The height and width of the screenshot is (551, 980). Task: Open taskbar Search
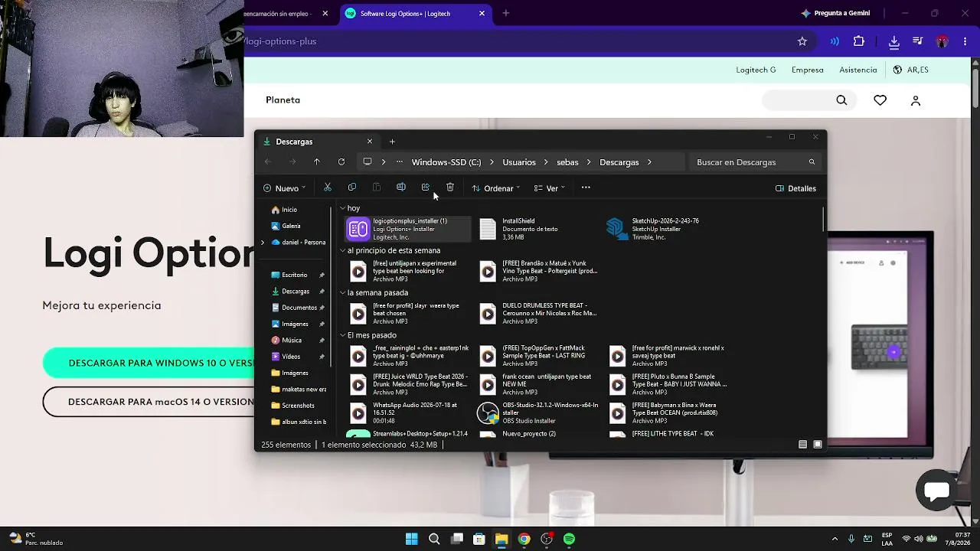tap(434, 539)
